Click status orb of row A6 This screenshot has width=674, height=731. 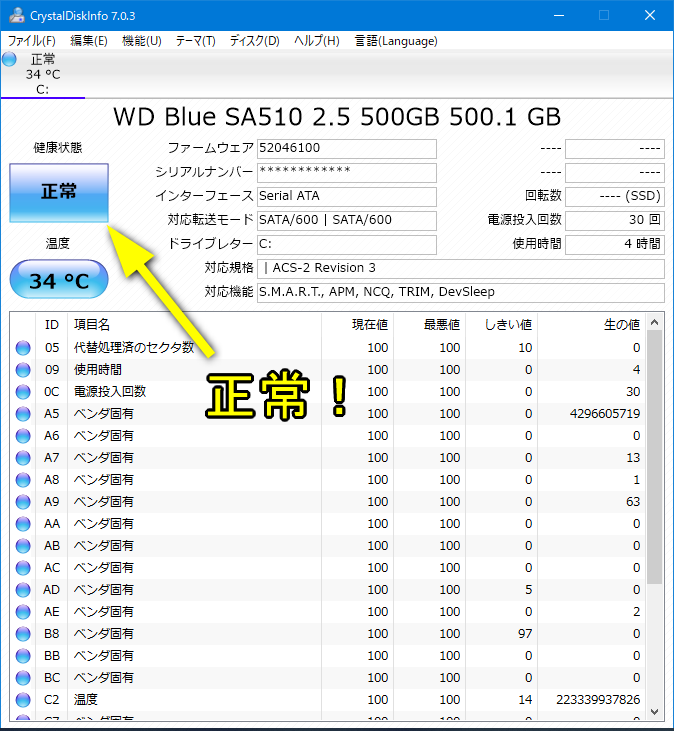[x=23, y=436]
